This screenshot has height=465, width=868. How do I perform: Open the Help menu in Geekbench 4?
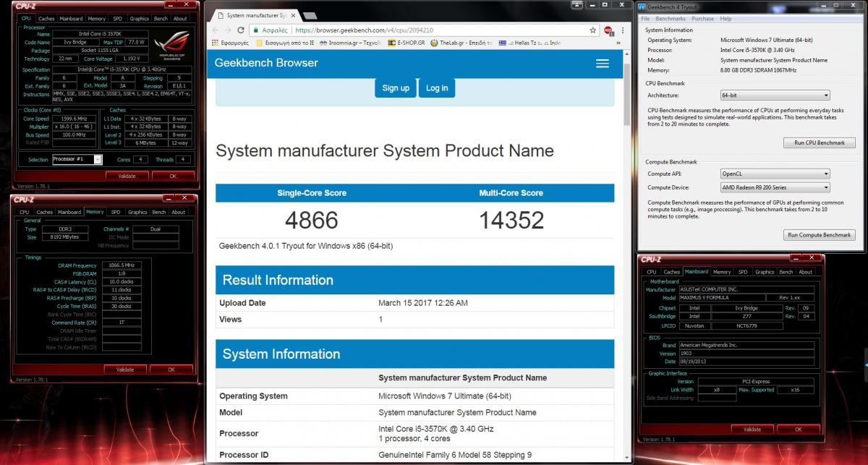pyautogui.click(x=725, y=19)
